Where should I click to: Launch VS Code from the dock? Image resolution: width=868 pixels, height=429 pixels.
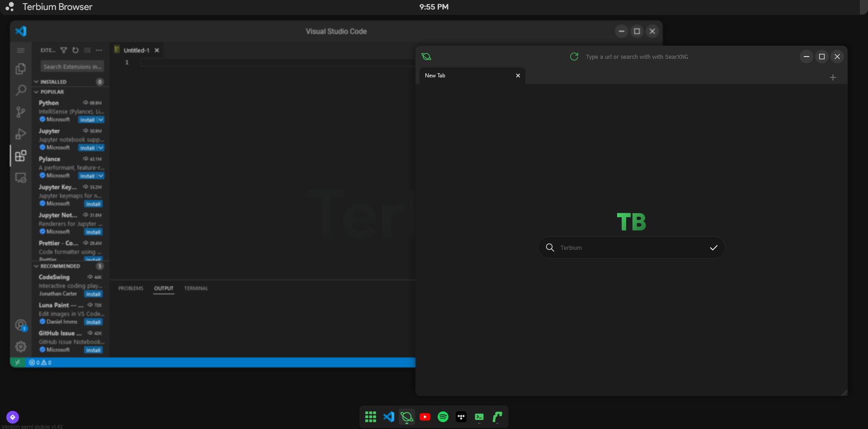point(389,417)
